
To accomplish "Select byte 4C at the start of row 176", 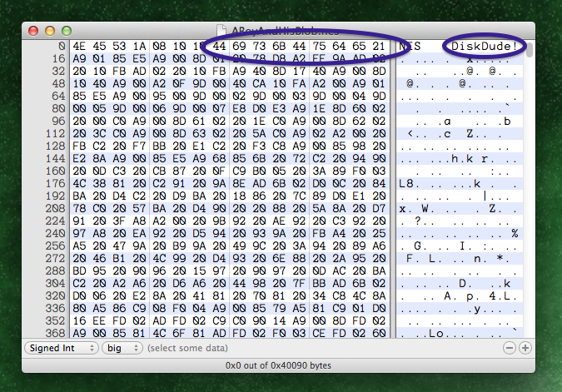I will (79, 183).
